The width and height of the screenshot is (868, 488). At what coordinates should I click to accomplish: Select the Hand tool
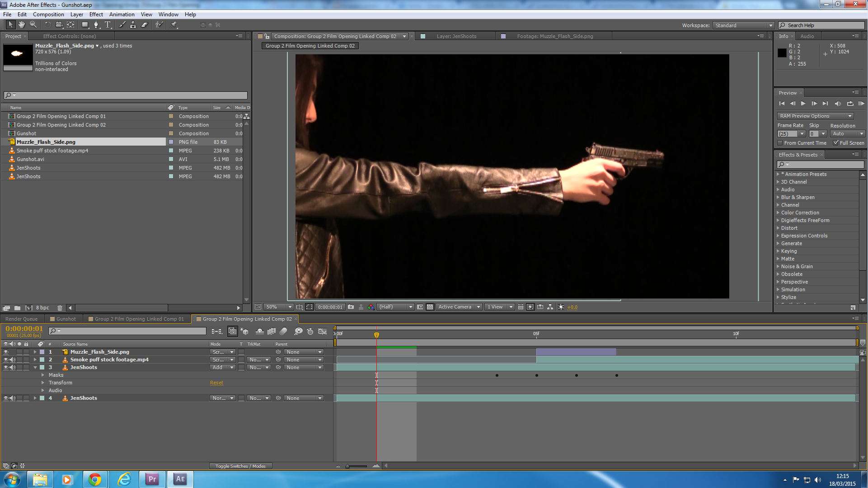(x=22, y=25)
